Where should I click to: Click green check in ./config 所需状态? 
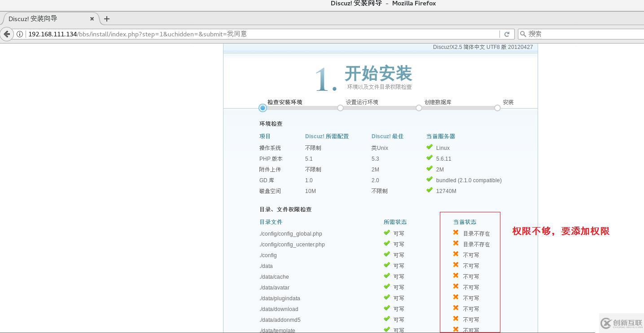click(387, 254)
